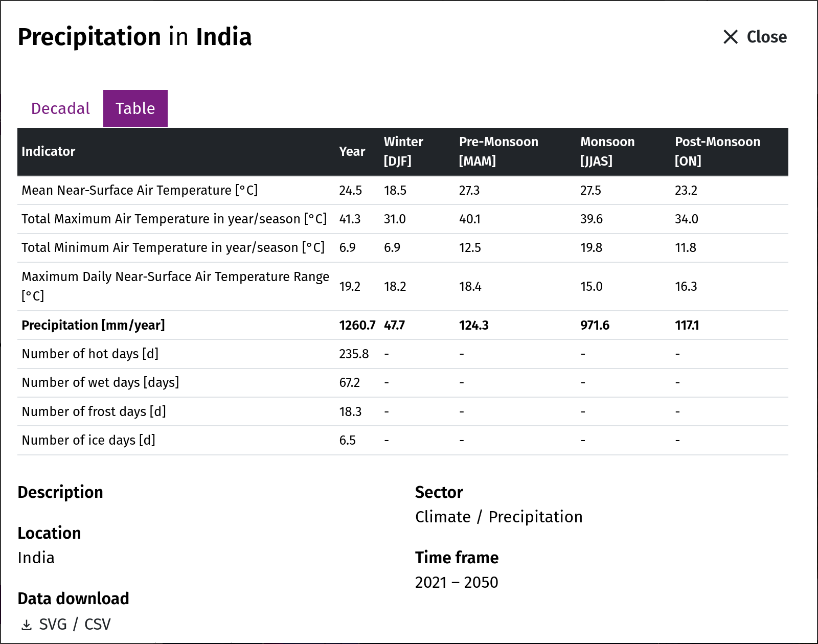818x644 pixels.
Task: Click the Close text button
Action: (766, 37)
